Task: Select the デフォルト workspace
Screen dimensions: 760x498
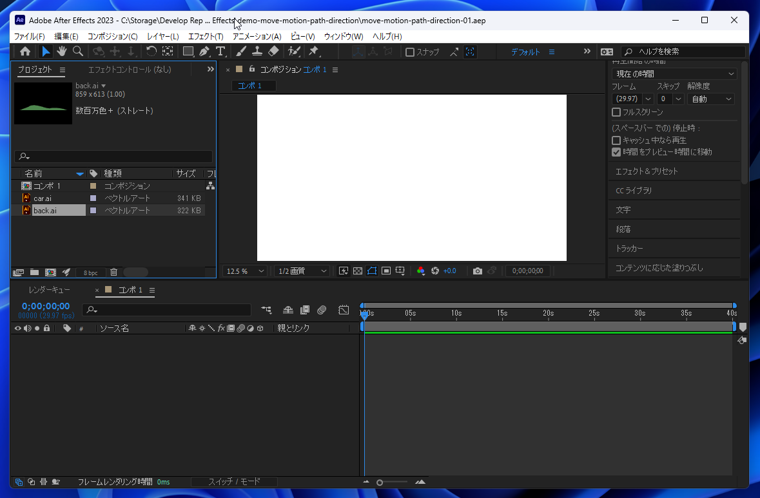Action: (x=525, y=52)
